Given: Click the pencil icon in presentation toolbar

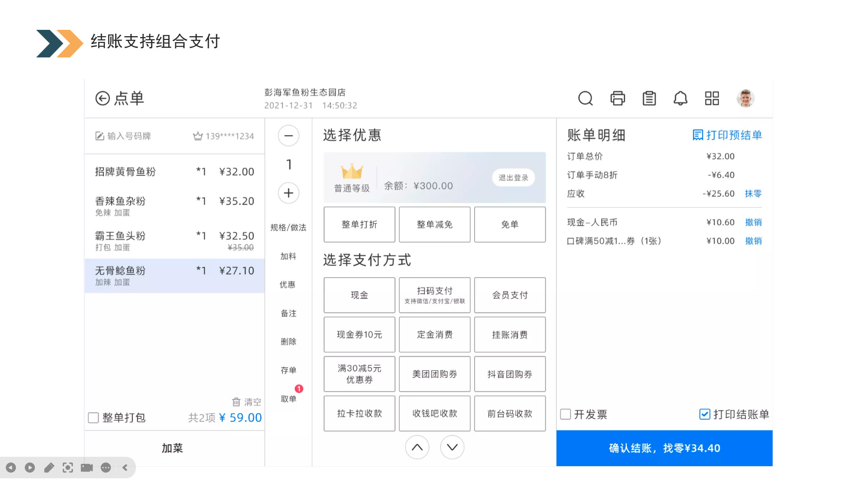Looking at the screenshot, I should (x=49, y=468).
